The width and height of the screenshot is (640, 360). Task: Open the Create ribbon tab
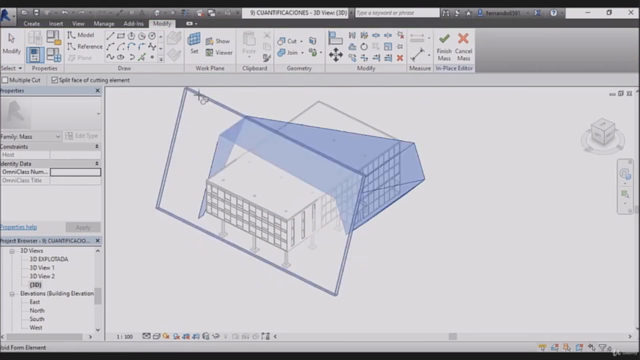pos(31,24)
